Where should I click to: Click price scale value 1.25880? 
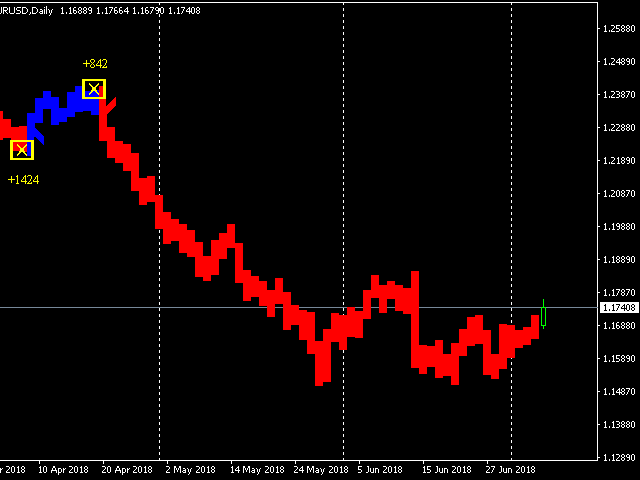(x=619, y=29)
